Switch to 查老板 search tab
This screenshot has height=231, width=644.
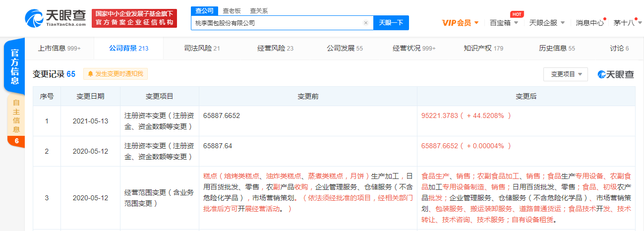tap(233, 10)
